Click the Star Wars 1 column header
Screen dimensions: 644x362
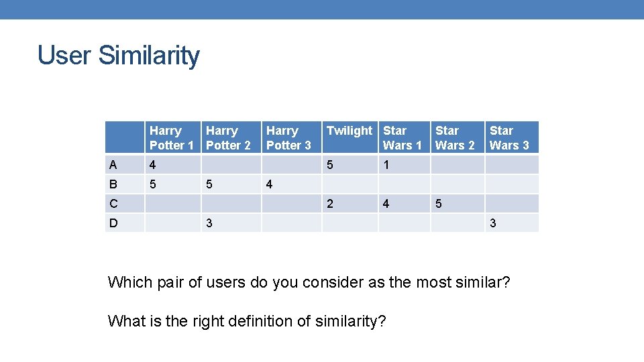pos(402,137)
